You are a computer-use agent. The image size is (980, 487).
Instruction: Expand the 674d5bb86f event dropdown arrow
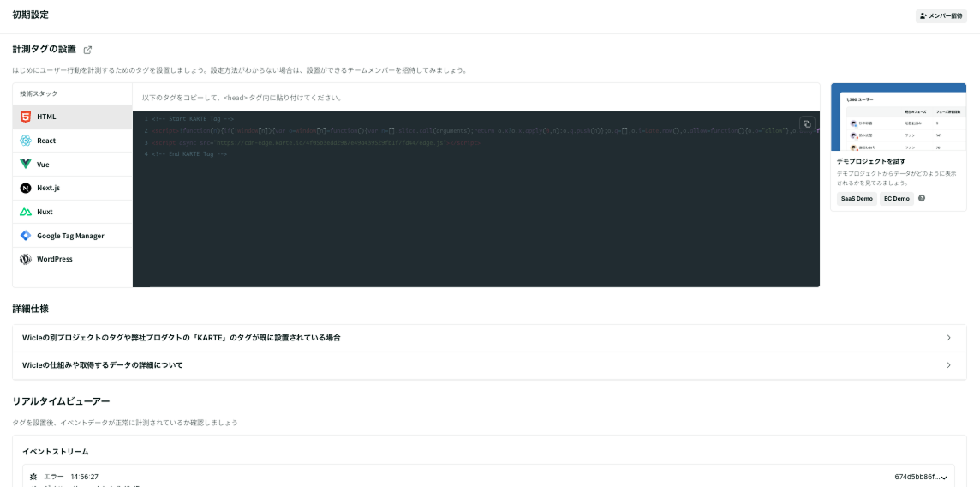click(x=943, y=478)
